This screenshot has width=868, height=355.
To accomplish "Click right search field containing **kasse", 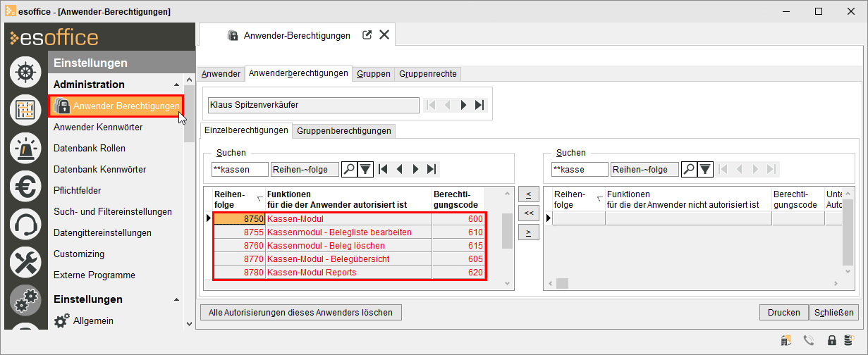I will pyautogui.click(x=580, y=169).
